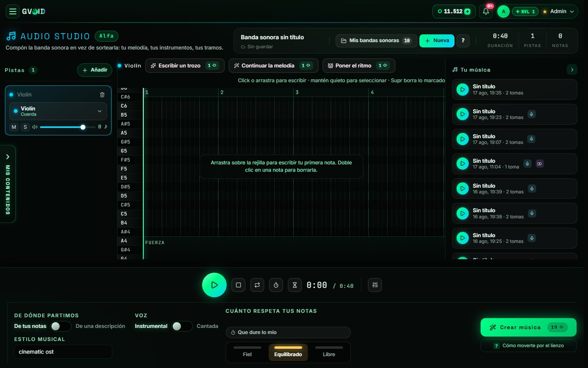Delete the Violín track with trash icon

[102, 94]
